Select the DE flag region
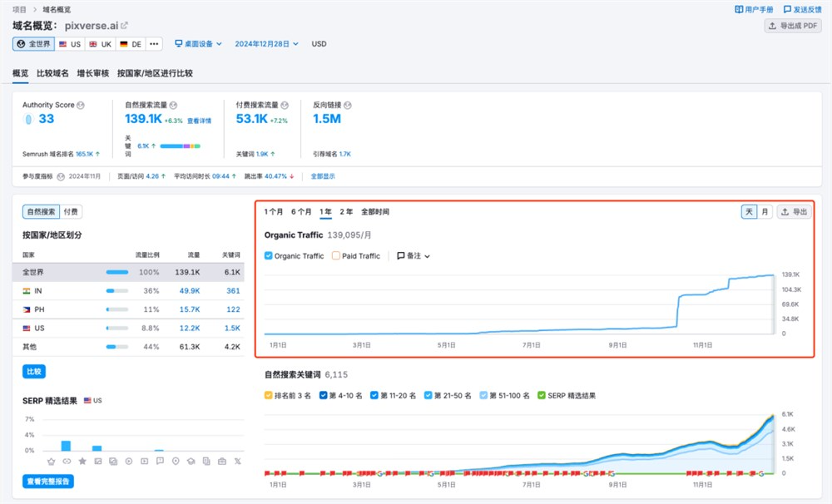The width and height of the screenshot is (832, 504). [x=131, y=44]
